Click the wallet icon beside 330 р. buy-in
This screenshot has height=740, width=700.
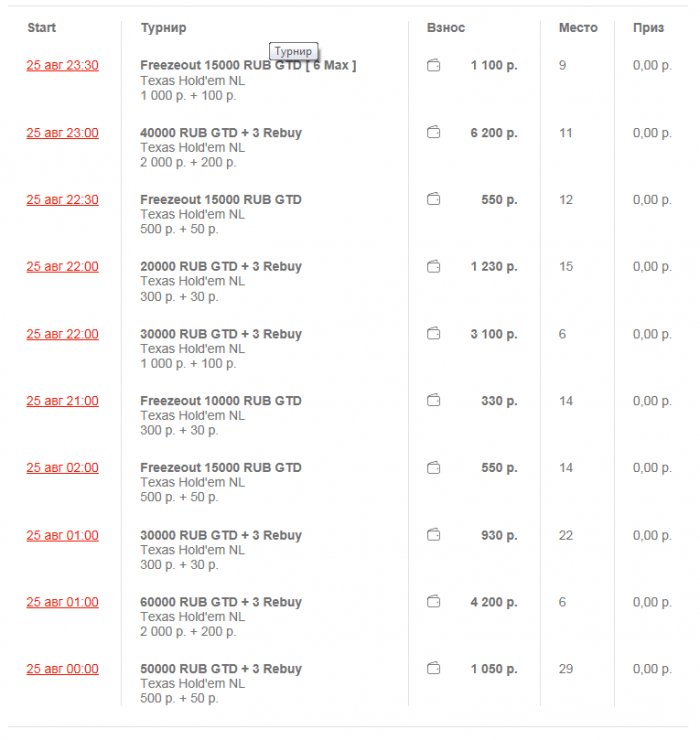coord(433,401)
